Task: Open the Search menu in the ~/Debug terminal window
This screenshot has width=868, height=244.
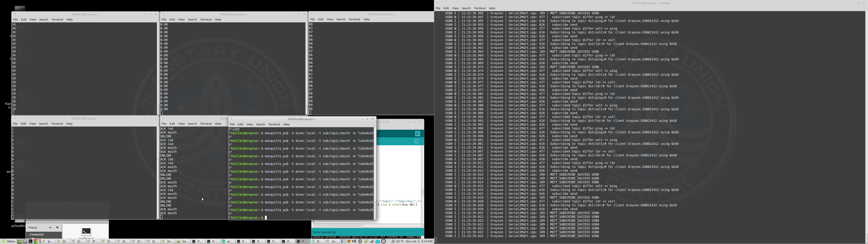Action: [x=466, y=8]
